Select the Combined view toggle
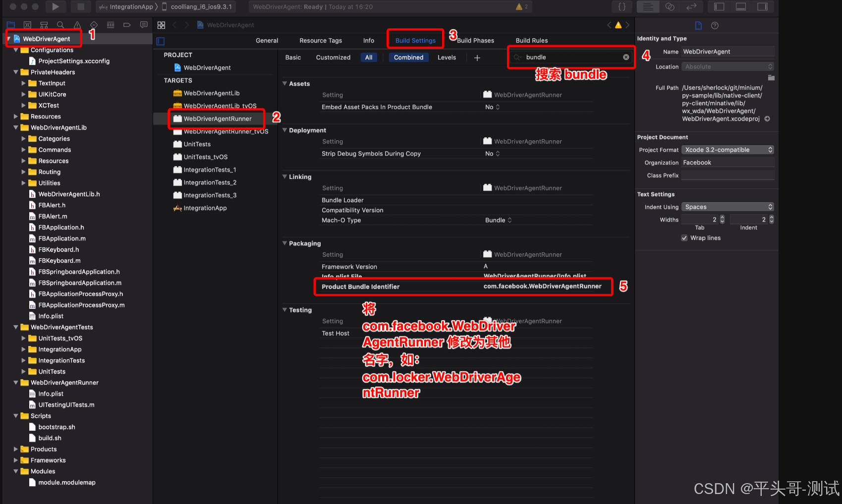Screen dimensions: 842x504 coord(409,57)
